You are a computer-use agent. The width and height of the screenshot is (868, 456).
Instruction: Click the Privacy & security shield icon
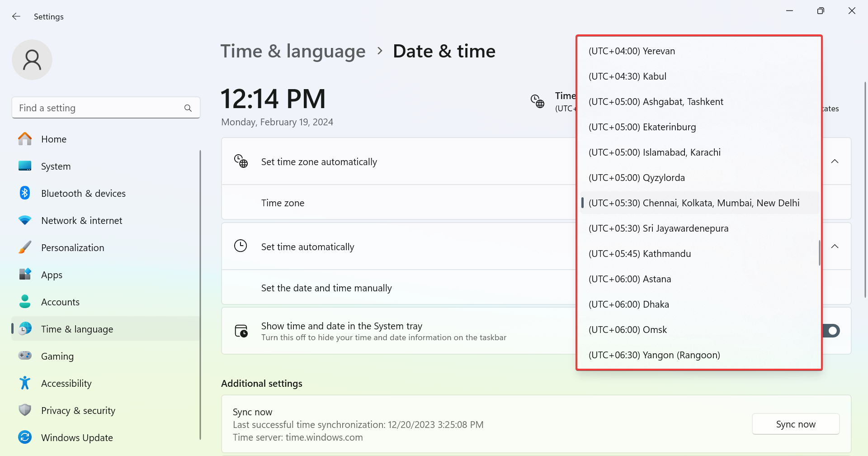click(25, 410)
